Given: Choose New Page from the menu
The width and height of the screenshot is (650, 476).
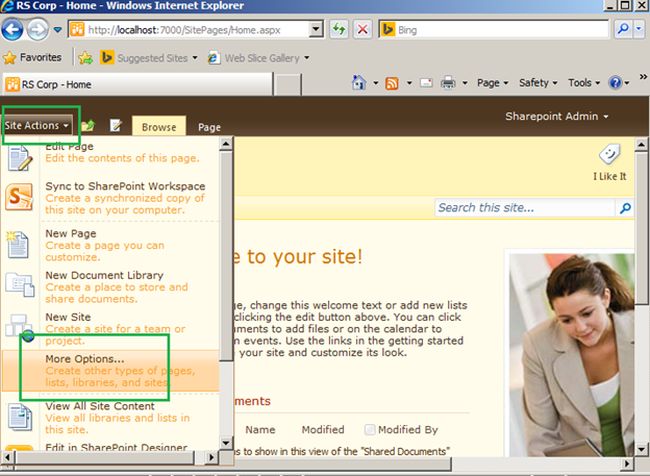Looking at the screenshot, I should [x=111, y=245].
